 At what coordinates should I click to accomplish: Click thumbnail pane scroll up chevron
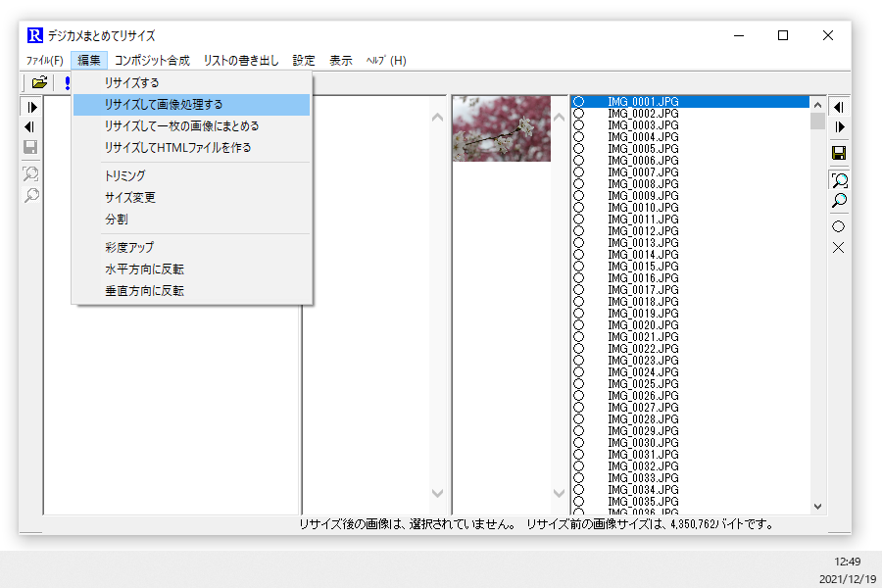pos(559,118)
